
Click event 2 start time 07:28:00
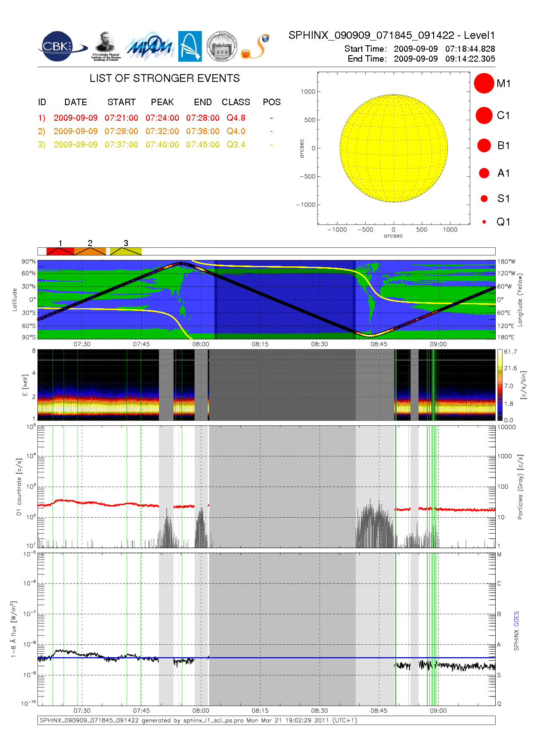coord(121,131)
